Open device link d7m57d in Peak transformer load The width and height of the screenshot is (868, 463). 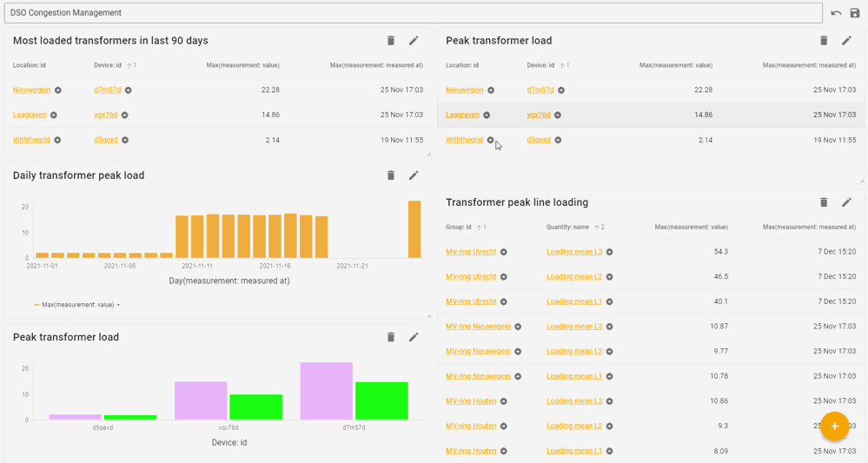(x=540, y=90)
